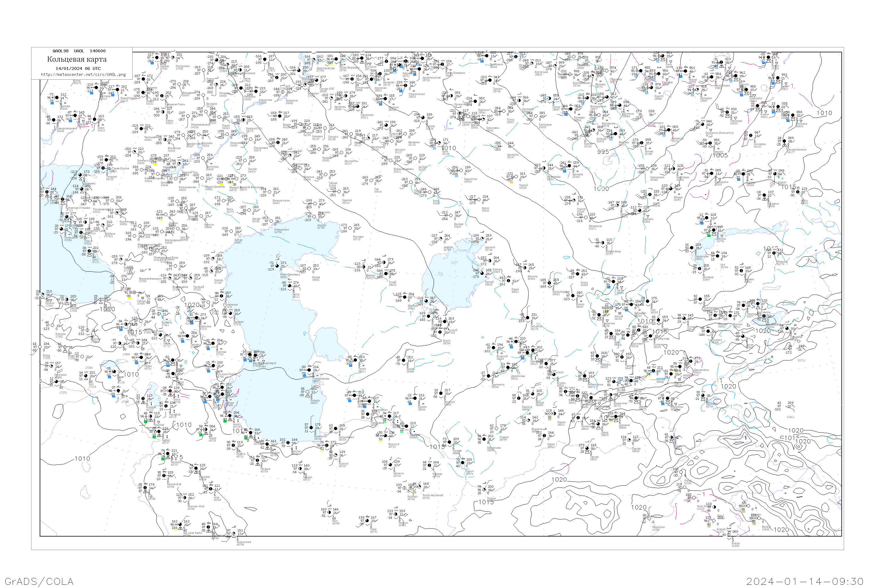Click the Караганда station circle marker
Image resolution: width=882 pixels, height=588 pixels.
click(x=674, y=169)
